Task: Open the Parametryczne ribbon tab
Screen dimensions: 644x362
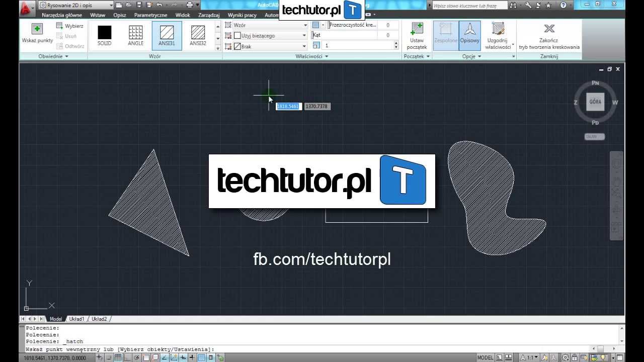Action: click(150, 15)
